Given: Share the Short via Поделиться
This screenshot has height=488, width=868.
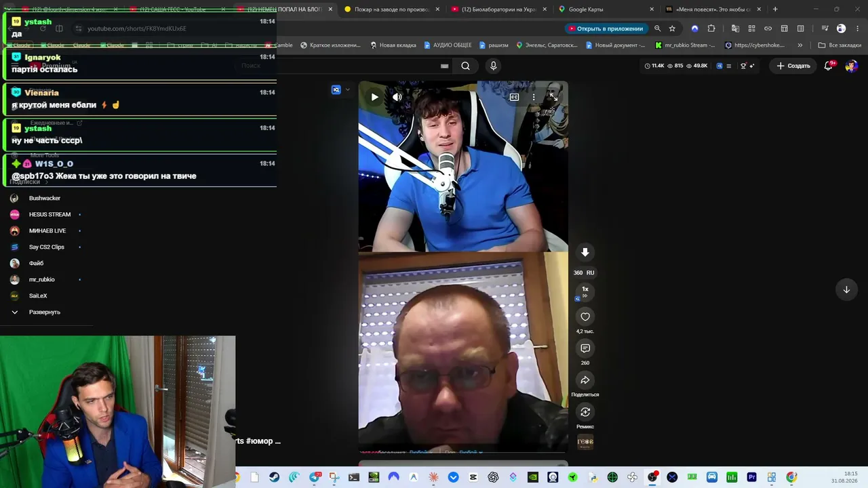Looking at the screenshot, I should 585,380.
